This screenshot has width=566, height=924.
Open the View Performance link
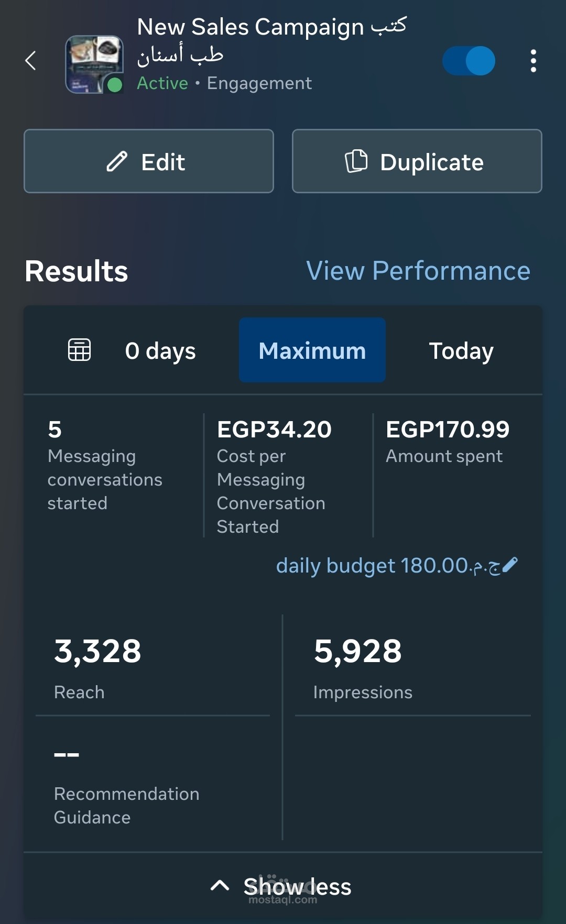coord(418,271)
